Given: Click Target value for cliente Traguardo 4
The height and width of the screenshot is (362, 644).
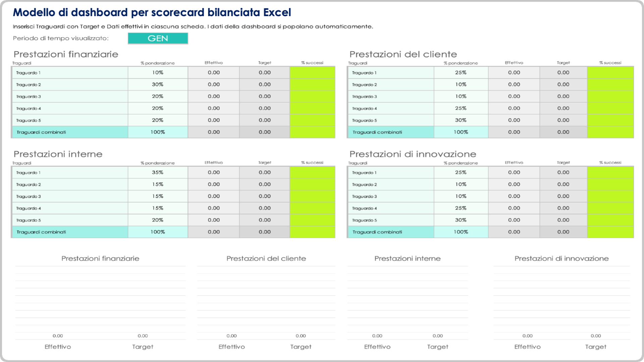Looking at the screenshot, I should tap(563, 108).
